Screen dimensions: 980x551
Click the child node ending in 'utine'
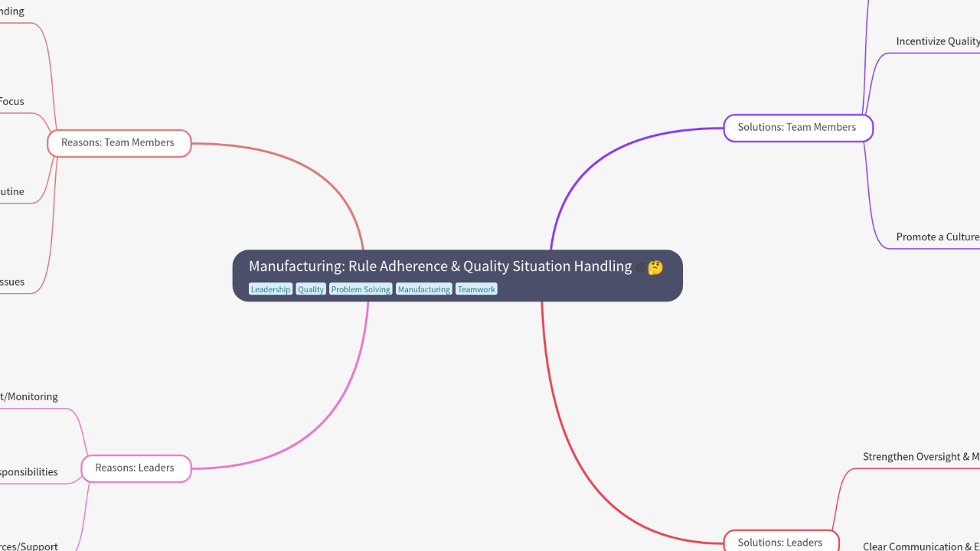(12, 191)
